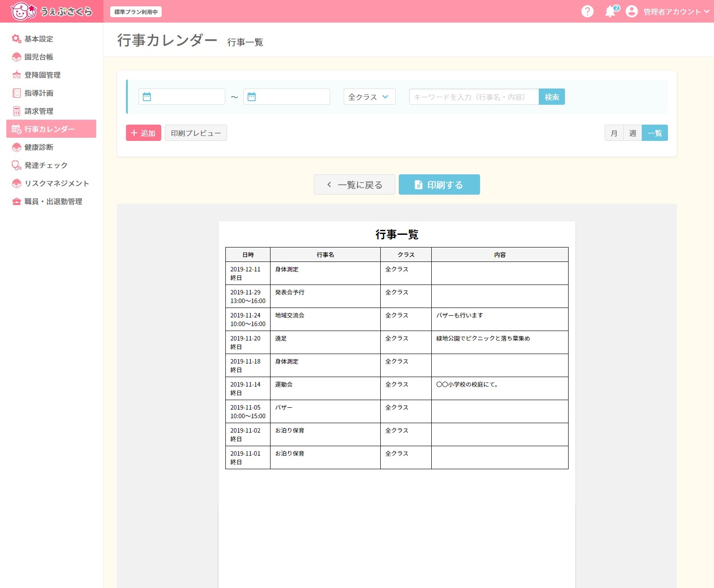Screen dimensions: 714x588
Task: Open 登降園管理 menu item
Action: click(x=51, y=75)
